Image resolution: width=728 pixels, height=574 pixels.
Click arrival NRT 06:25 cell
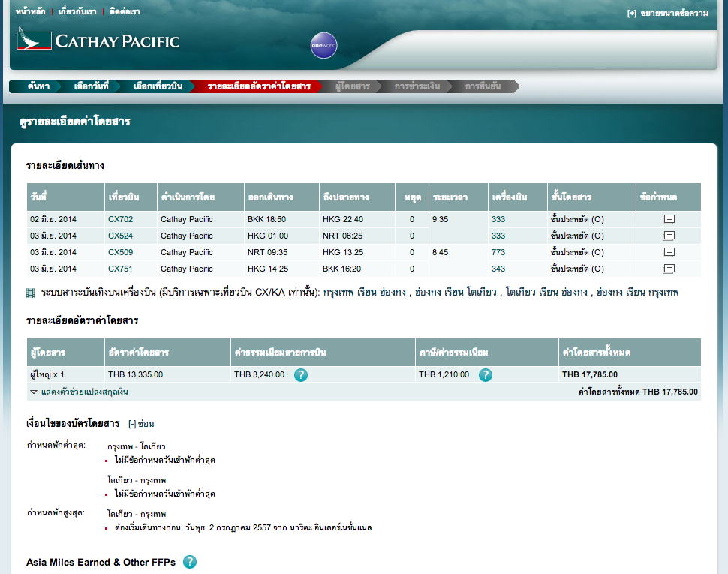(x=357, y=236)
